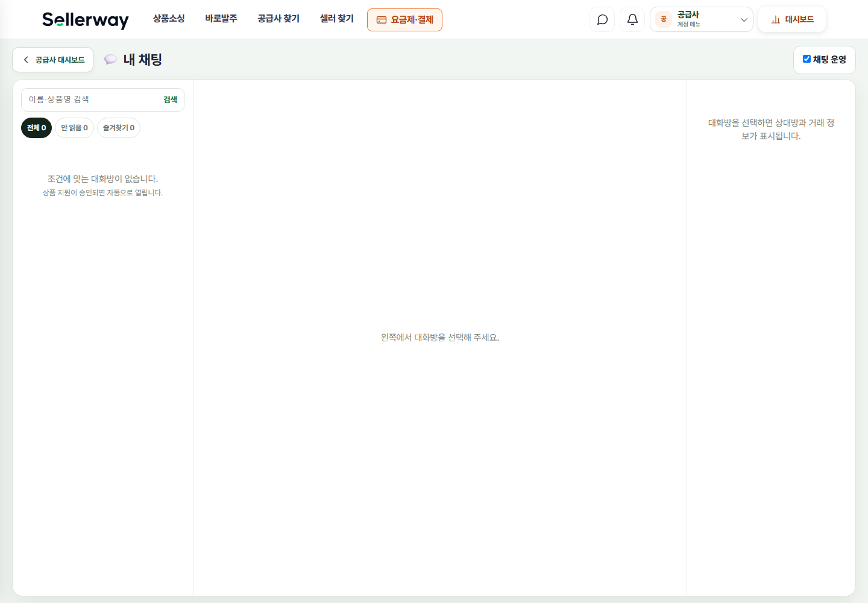Click the text 왼쪽에서 대화방을 선택해 주세요.

pyautogui.click(x=440, y=338)
